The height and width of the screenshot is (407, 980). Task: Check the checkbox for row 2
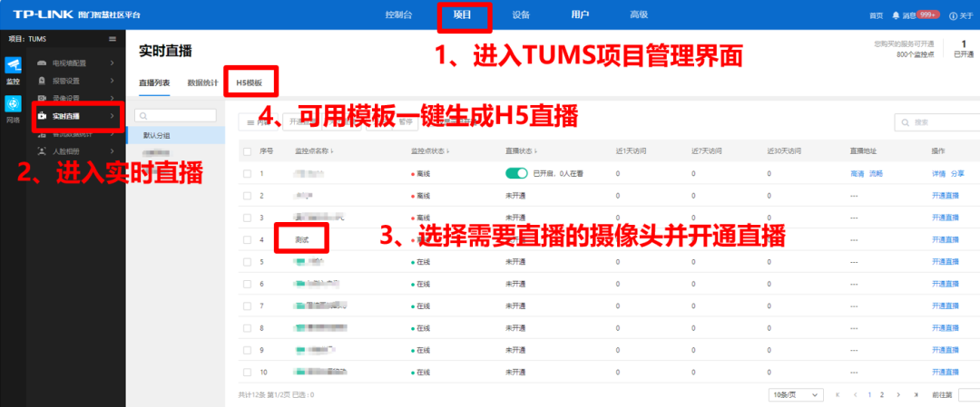(x=247, y=196)
